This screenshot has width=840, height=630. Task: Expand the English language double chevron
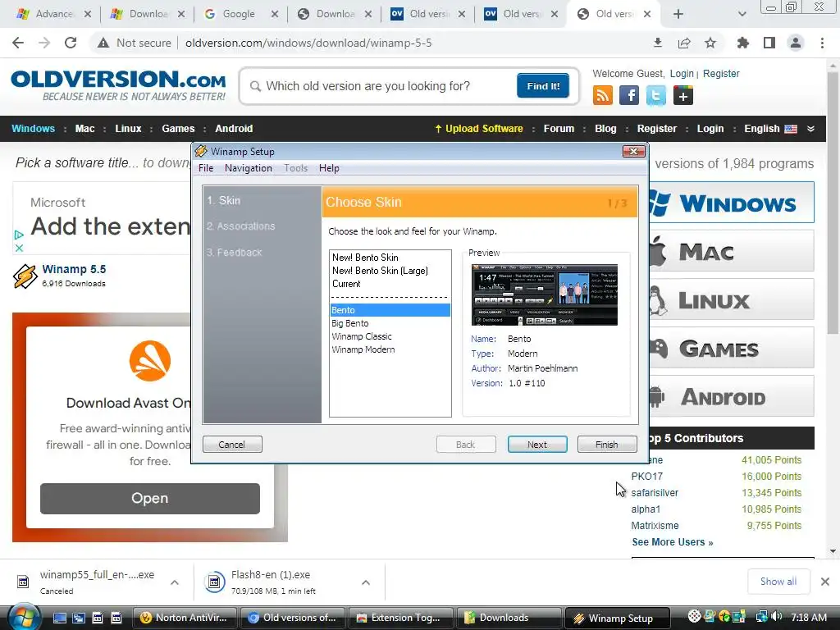pyautogui.click(x=810, y=129)
